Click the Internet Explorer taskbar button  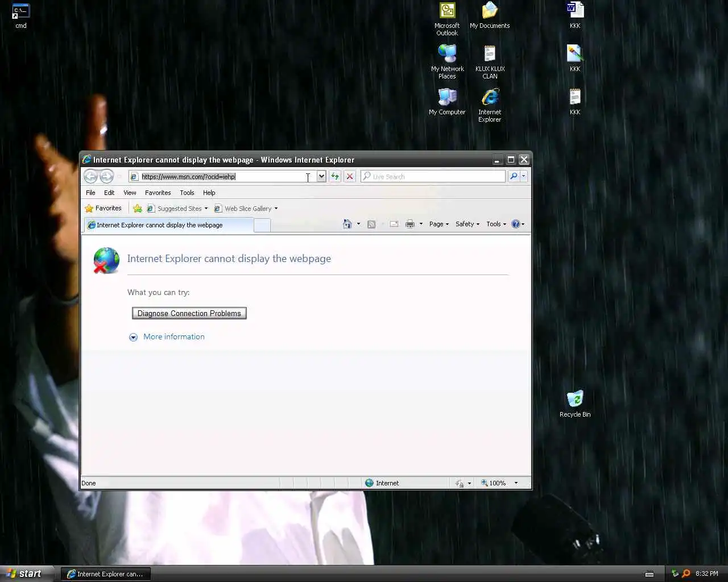(106, 574)
